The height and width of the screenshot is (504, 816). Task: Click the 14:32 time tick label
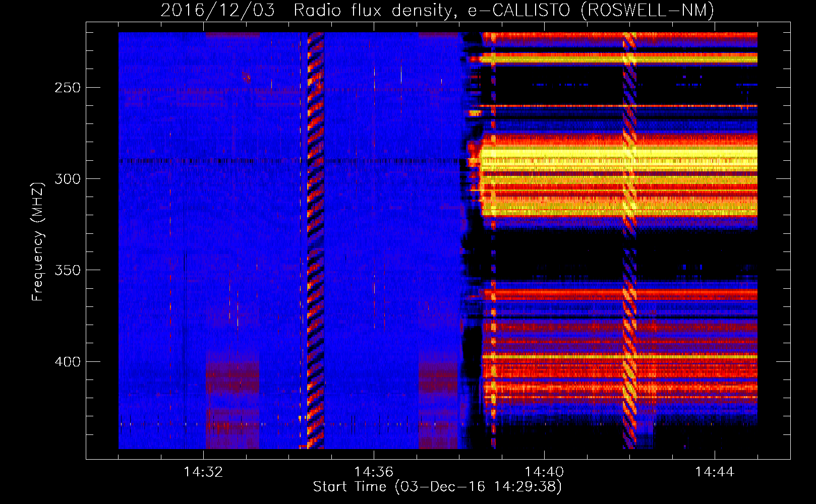pos(203,472)
